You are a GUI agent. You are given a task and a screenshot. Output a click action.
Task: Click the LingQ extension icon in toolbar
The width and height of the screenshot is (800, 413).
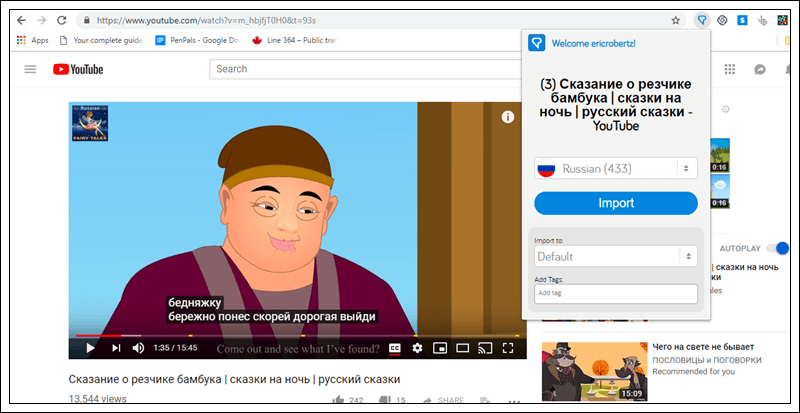(x=702, y=20)
